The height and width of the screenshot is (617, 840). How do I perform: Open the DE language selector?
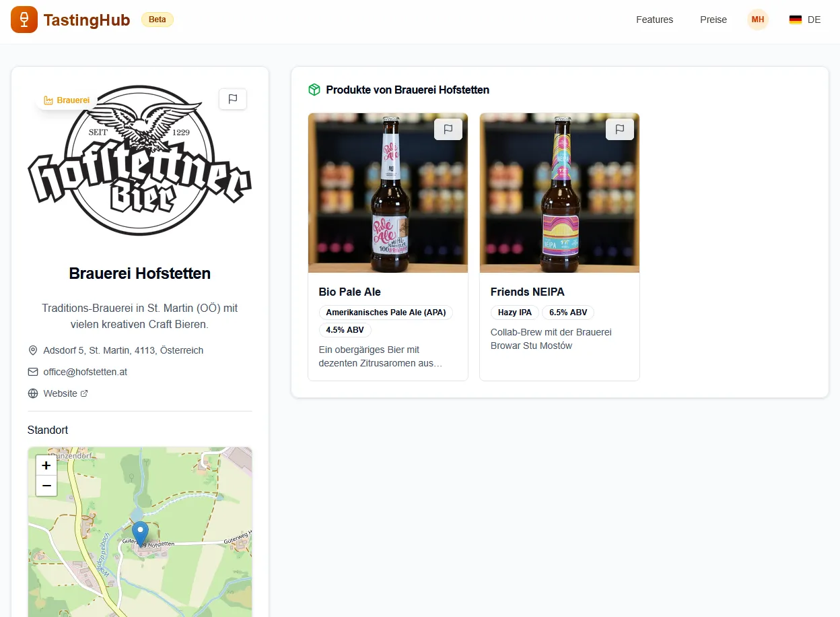point(805,20)
